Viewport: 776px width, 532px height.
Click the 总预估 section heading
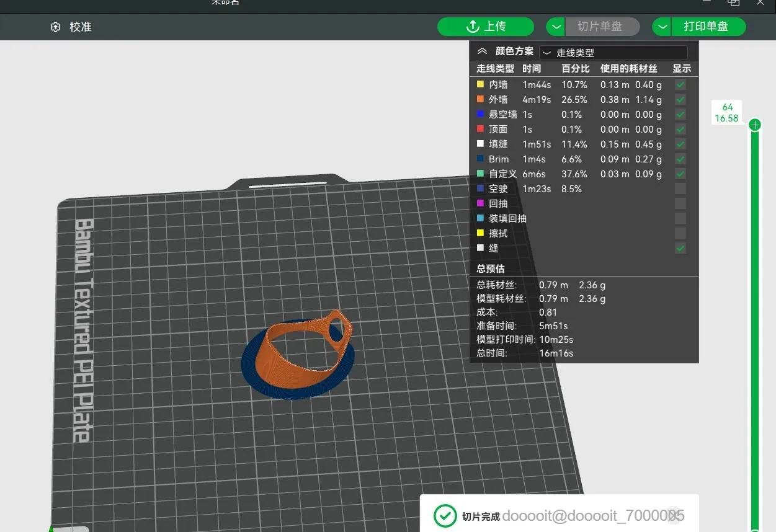pos(491,268)
